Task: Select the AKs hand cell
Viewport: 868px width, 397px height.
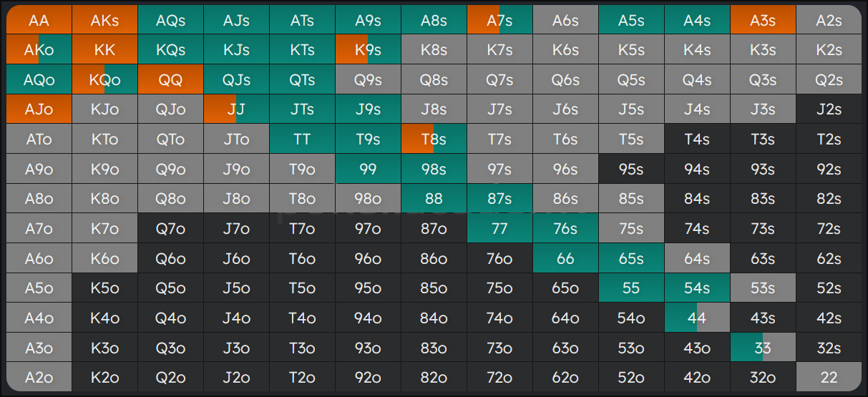Action: 105,21
